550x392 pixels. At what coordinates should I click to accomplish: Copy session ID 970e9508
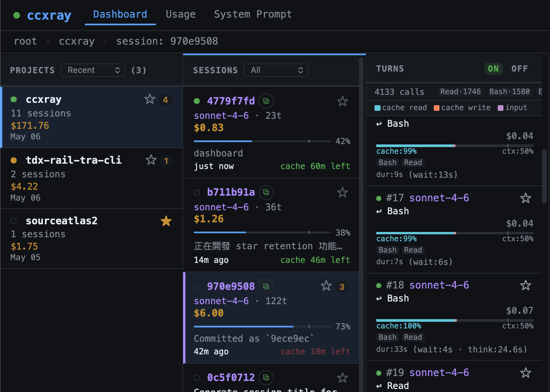click(x=266, y=286)
